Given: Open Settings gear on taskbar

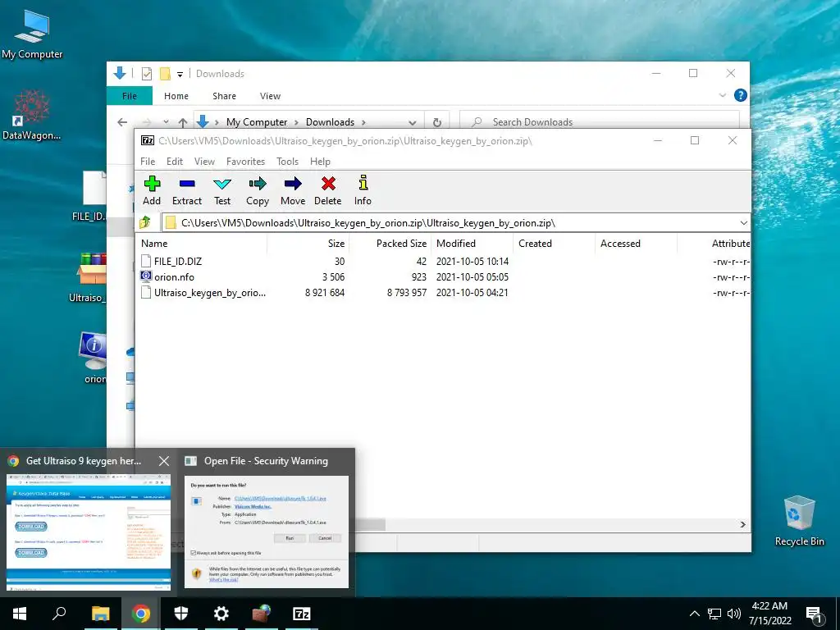Looking at the screenshot, I should pyautogui.click(x=221, y=614).
